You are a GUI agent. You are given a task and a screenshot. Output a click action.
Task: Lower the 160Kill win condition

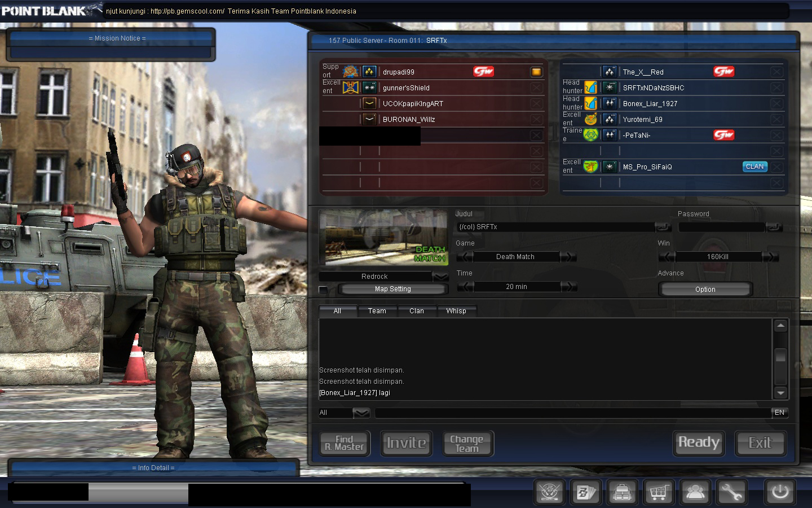click(667, 257)
